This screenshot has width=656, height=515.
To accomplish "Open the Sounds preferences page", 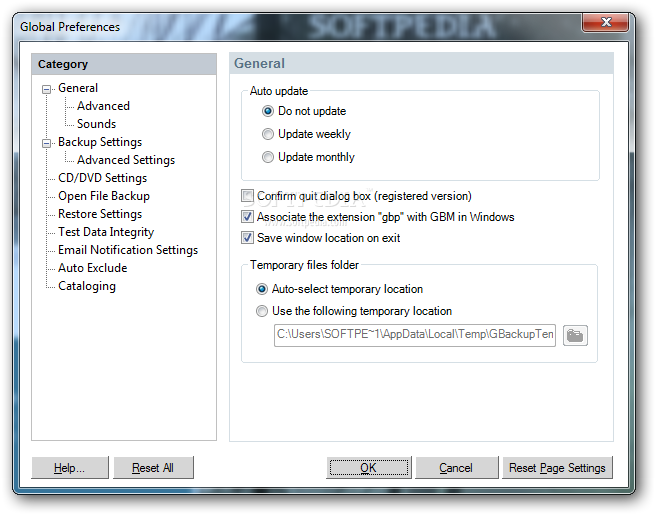I will [97, 124].
